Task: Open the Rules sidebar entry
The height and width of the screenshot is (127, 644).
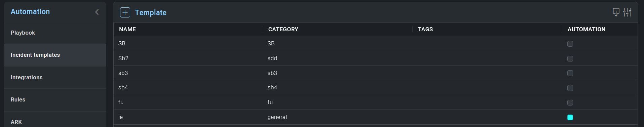Action: [x=55, y=100]
